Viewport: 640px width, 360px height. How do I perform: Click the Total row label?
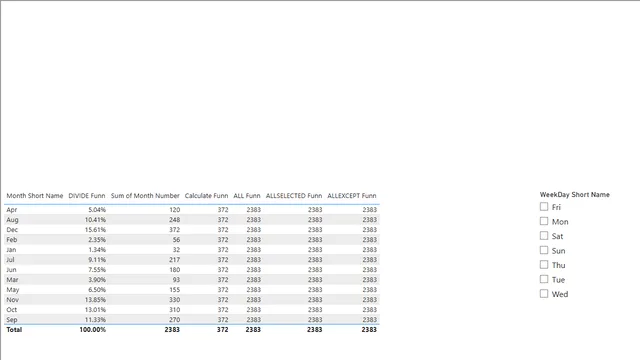coord(14,330)
